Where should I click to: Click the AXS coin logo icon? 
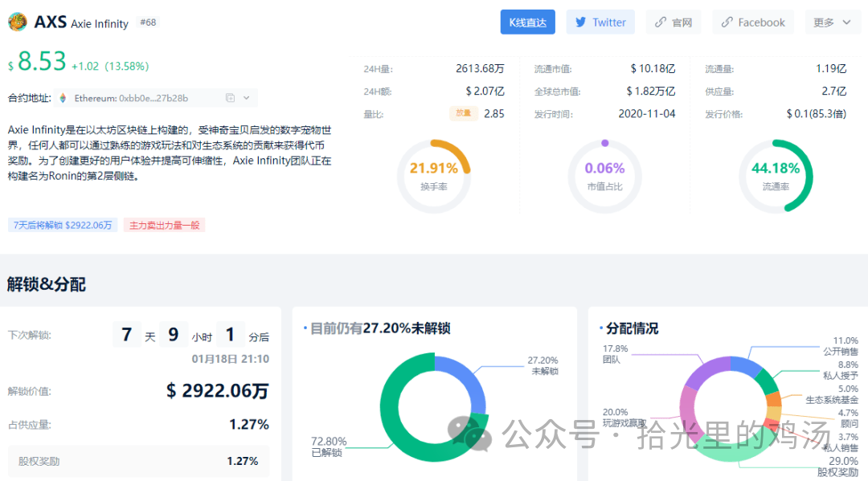click(x=18, y=22)
